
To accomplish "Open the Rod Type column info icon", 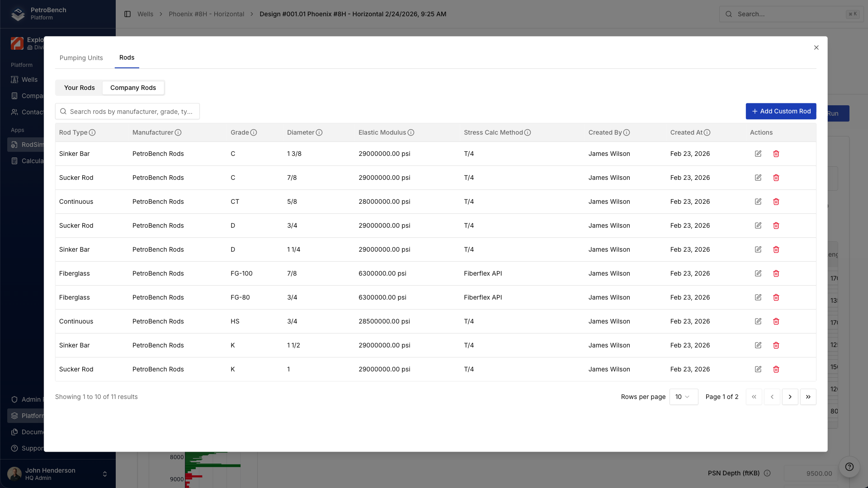I will pyautogui.click(x=93, y=132).
